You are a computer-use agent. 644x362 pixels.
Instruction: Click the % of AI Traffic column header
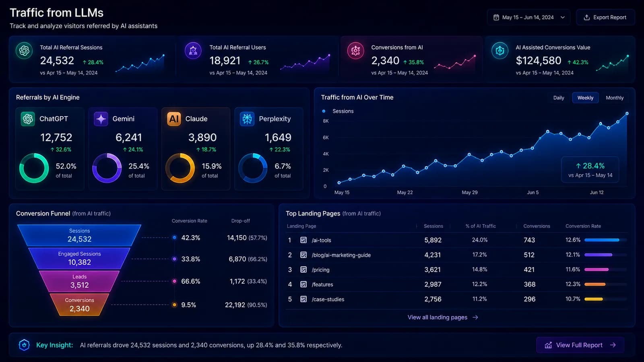481,226
